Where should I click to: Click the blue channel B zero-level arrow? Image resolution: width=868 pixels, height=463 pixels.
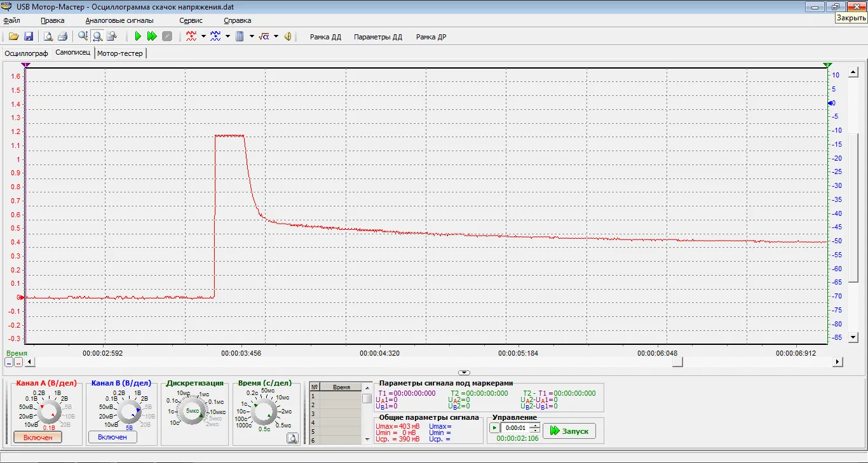click(830, 102)
